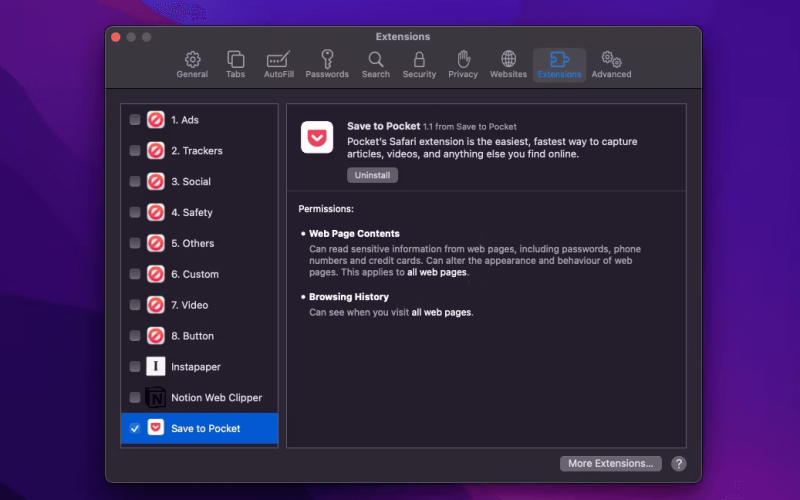
Task: Enable the 1. Ads extension checkbox
Action: click(x=135, y=120)
